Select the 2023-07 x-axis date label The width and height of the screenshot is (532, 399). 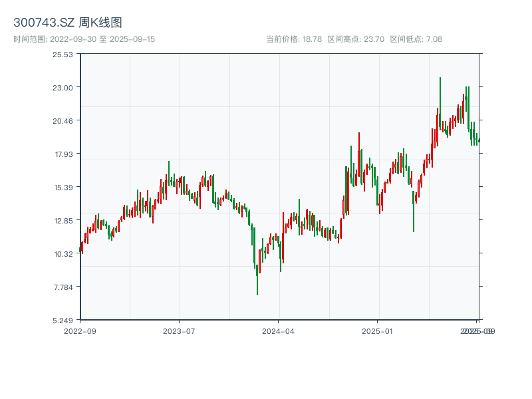click(x=179, y=331)
